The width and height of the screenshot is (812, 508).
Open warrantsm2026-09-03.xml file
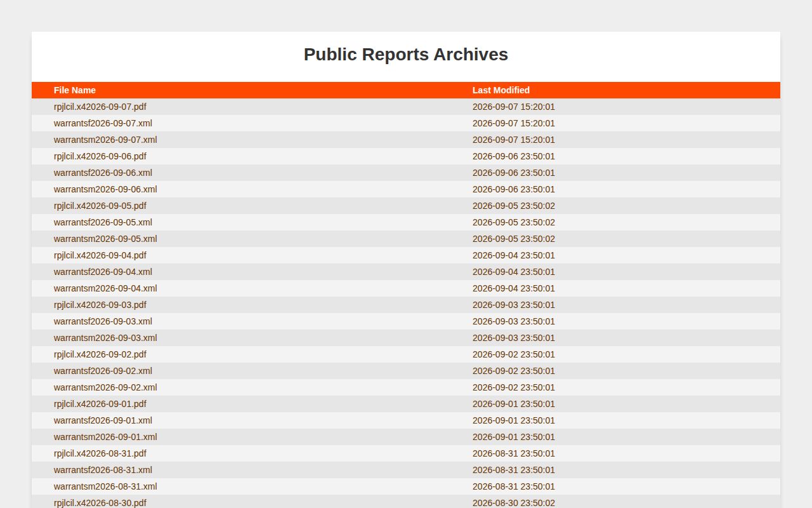tap(105, 338)
